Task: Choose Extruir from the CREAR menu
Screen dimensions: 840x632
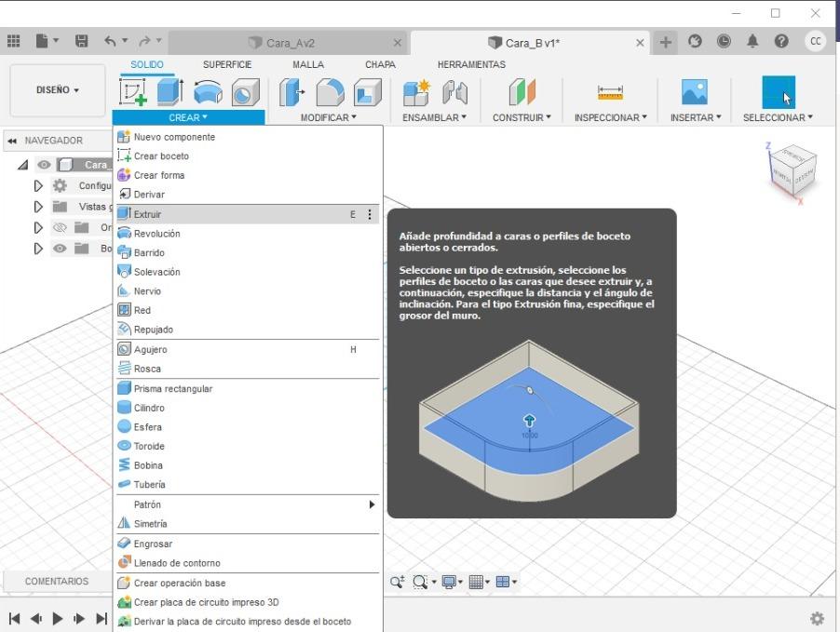Action: (x=248, y=214)
